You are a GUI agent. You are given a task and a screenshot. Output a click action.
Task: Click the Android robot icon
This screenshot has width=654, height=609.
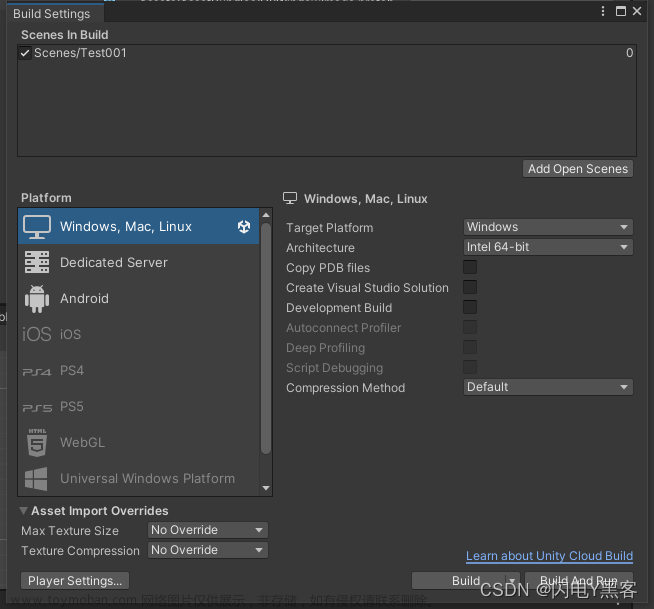[37, 299]
